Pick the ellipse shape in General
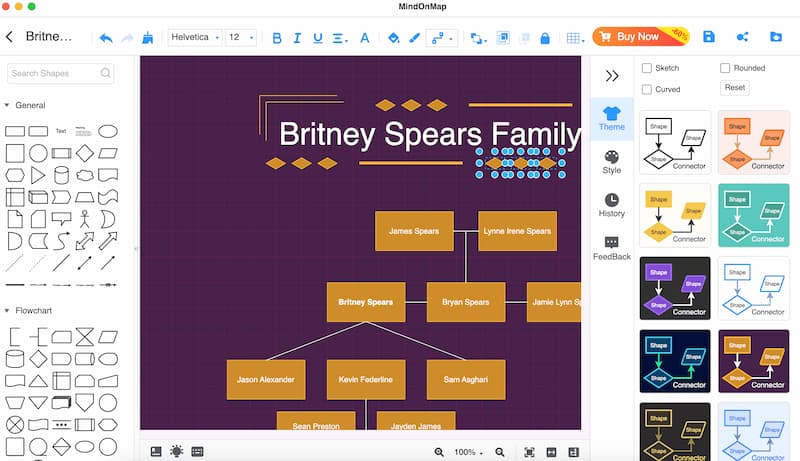Screen dimensions: 800x461 click(108, 132)
